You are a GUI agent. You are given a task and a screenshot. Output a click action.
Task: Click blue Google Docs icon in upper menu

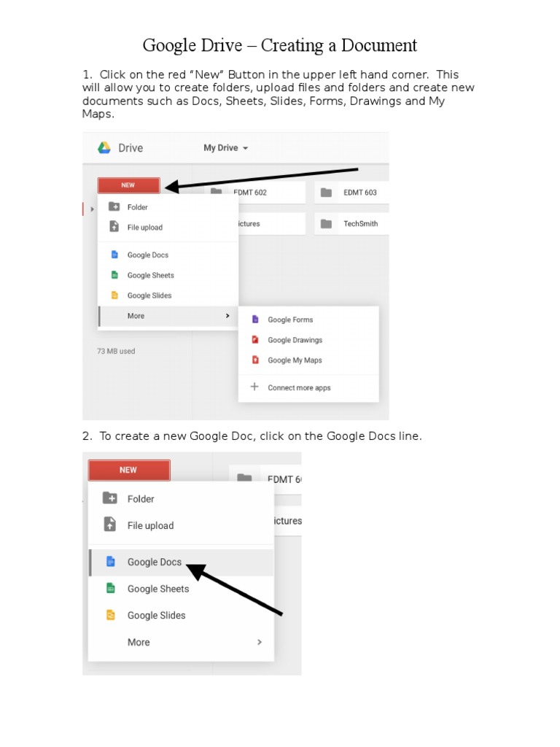114,255
